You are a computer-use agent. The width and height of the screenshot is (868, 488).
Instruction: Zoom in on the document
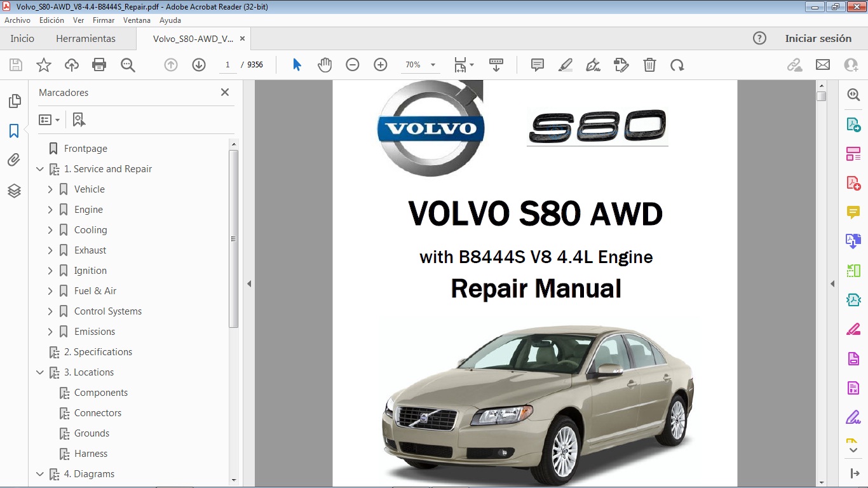pos(380,64)
